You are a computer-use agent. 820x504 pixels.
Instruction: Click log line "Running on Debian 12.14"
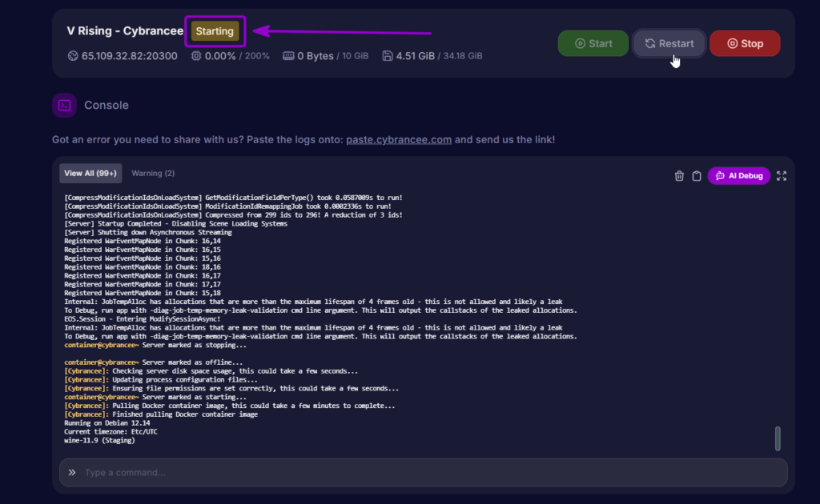[x=107, y=423]
